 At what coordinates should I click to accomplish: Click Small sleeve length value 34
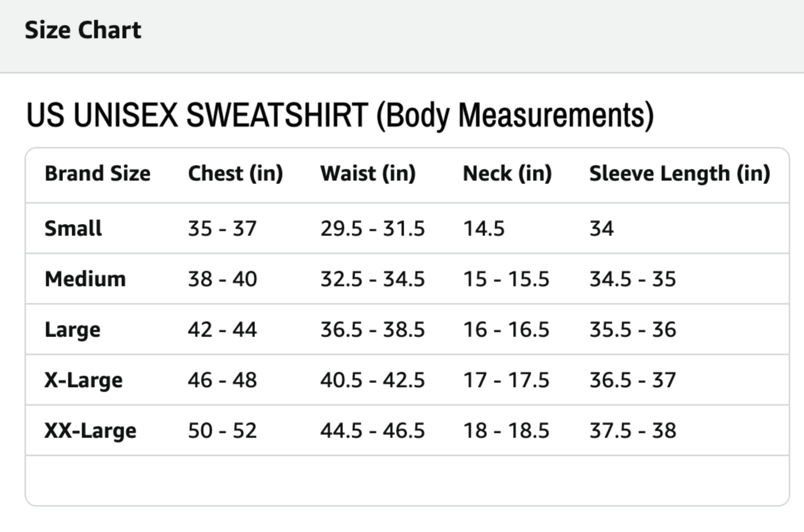(601, 228)
